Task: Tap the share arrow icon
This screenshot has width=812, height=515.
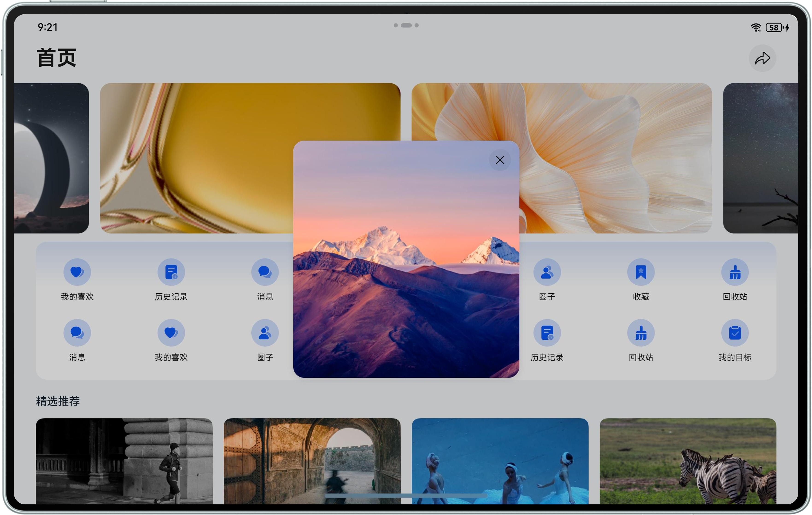Action: coord(762,58)
